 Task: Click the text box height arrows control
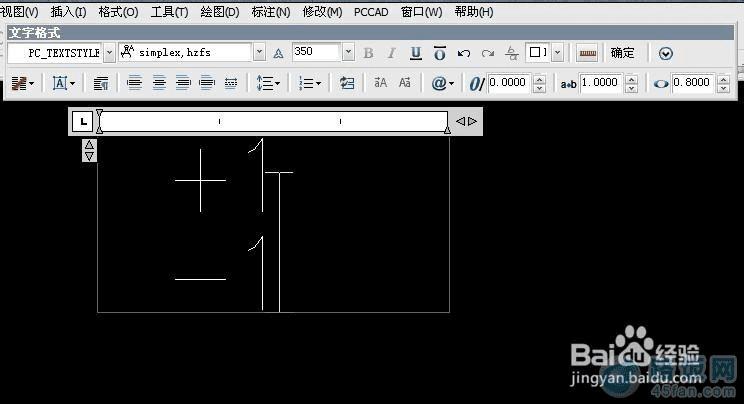pyautogui.click(x=89, y=150)
